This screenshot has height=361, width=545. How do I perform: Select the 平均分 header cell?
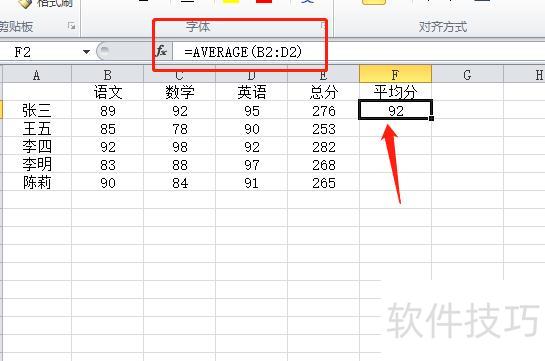395,92
